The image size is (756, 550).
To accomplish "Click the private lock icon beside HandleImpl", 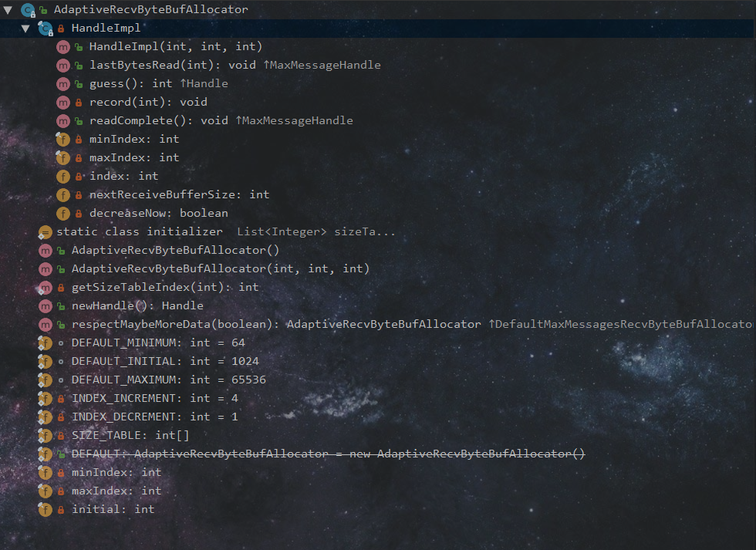I will (61, 29).
